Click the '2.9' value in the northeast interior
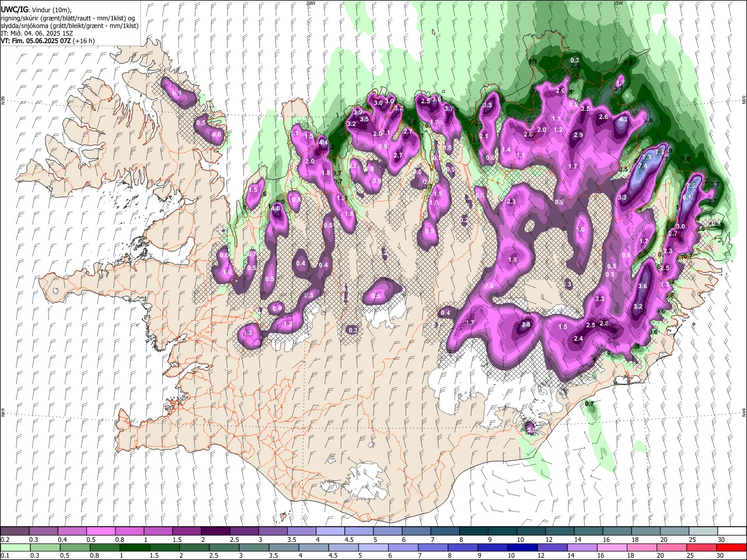The height and width of the screenshot is (560, 747). 578,135
